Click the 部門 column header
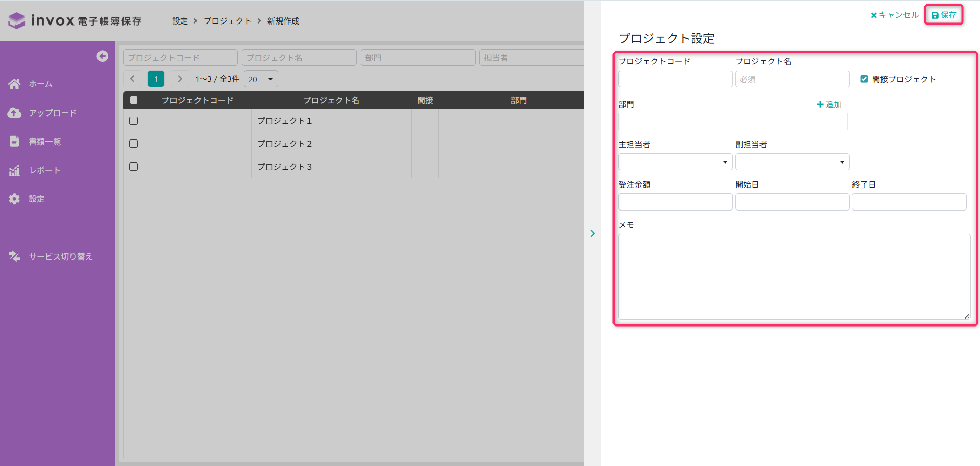Viewport: 980px width, 466px height. [x=519, y=100]
